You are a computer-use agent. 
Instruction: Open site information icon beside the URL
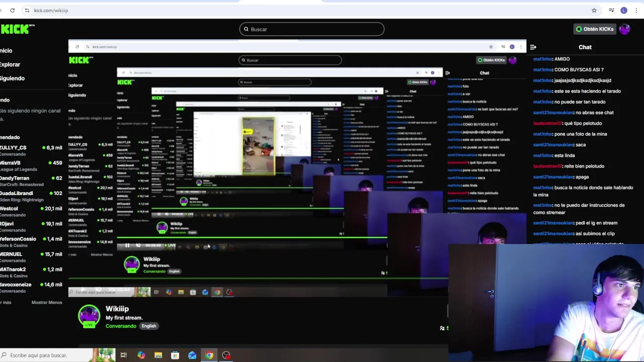pos(27,10)
